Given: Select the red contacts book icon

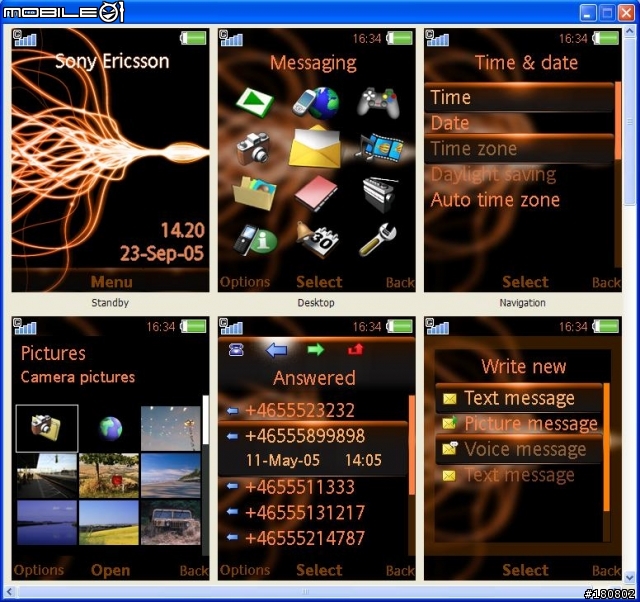Looking at the screenshot, I should pyautogui.click(x=316, y=194).
